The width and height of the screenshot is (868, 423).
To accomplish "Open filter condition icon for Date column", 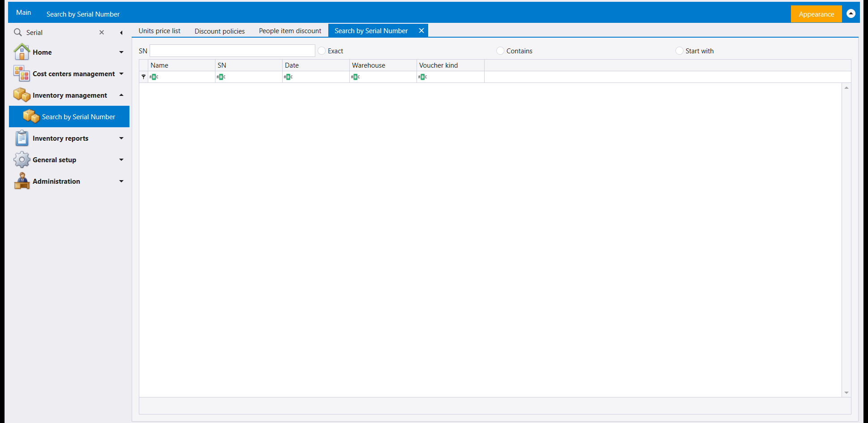I will coord(288,77).
